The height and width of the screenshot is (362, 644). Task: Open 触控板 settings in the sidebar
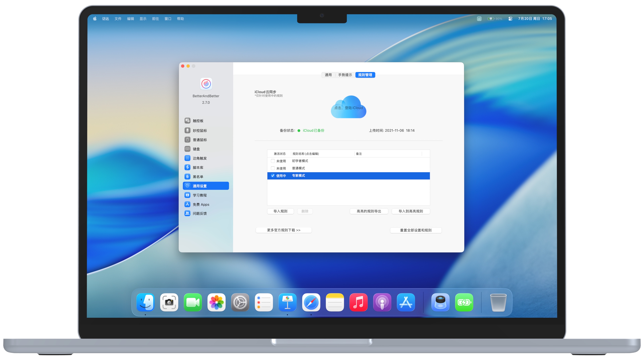click(198, 121)
